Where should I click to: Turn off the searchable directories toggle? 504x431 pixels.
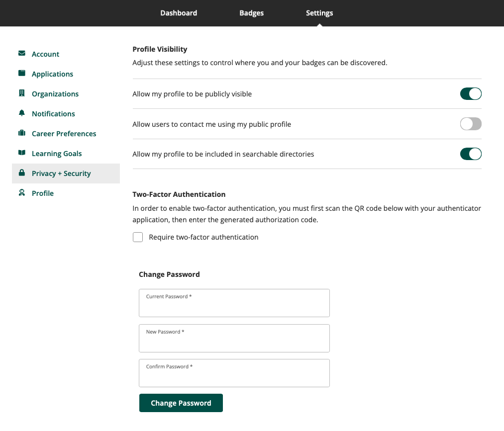(x=471, y=154)
